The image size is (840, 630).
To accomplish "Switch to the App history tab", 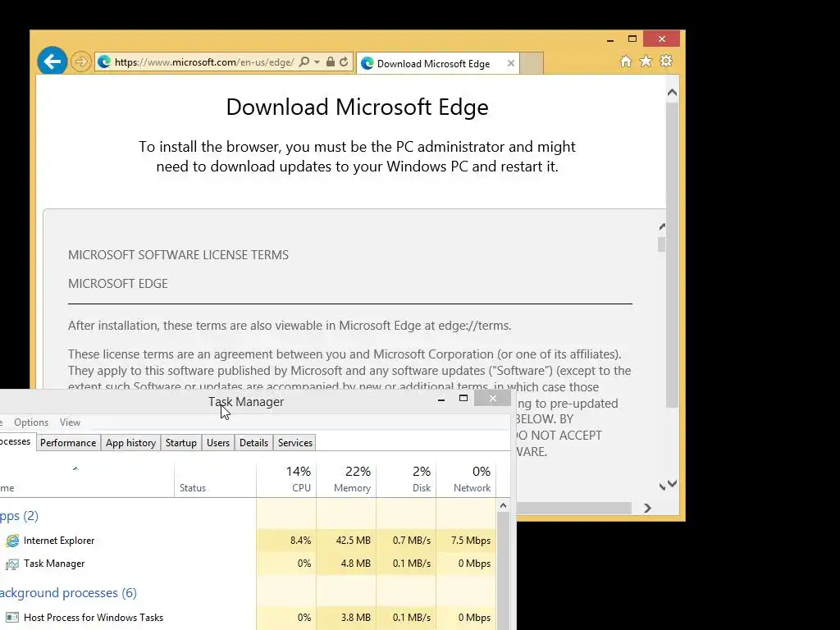I will point(130,443).
